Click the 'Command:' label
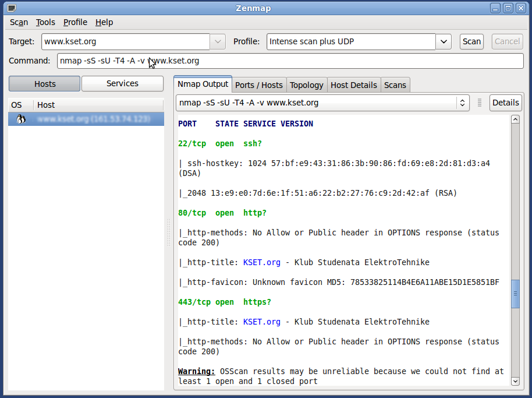The height and width of the screenshot is (398, 532). pos(30,61)
